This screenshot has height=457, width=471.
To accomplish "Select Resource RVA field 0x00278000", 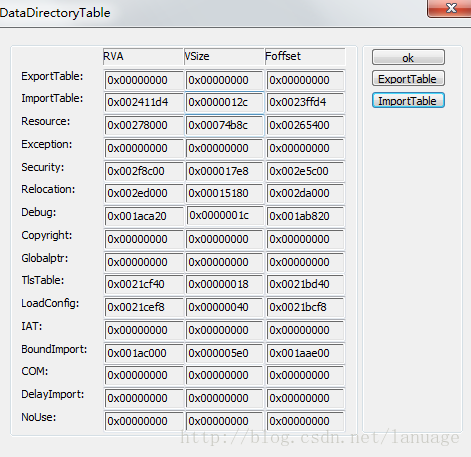I will tap(144, 125).
